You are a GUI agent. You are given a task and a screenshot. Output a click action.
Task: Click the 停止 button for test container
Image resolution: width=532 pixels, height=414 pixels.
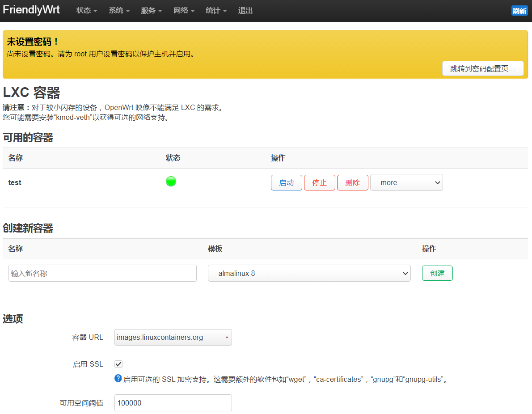[320, 182]
